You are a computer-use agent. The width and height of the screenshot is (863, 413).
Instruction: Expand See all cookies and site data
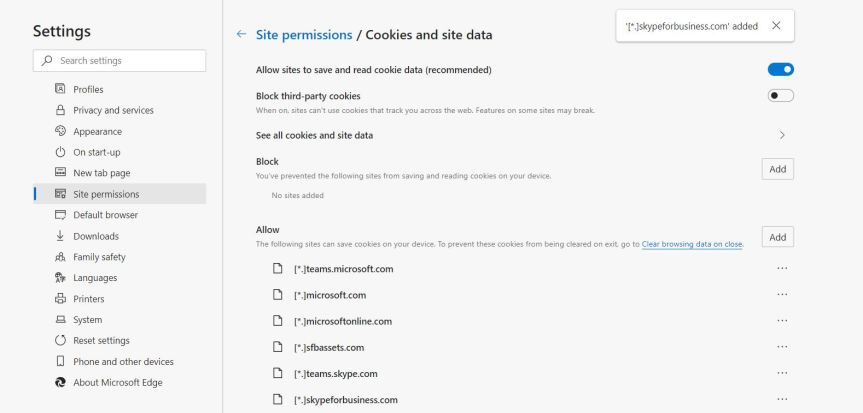pos(781,135)
